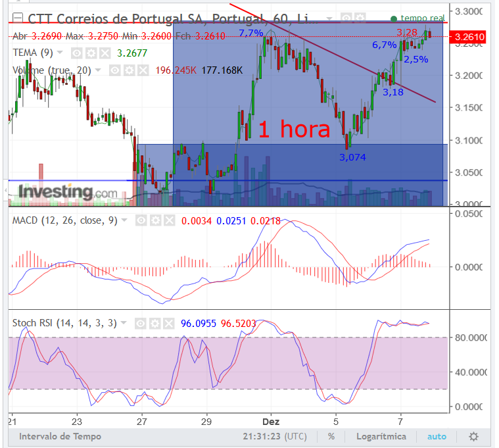Hide the MACD indicator with eye icon

(x=141, y=220)
